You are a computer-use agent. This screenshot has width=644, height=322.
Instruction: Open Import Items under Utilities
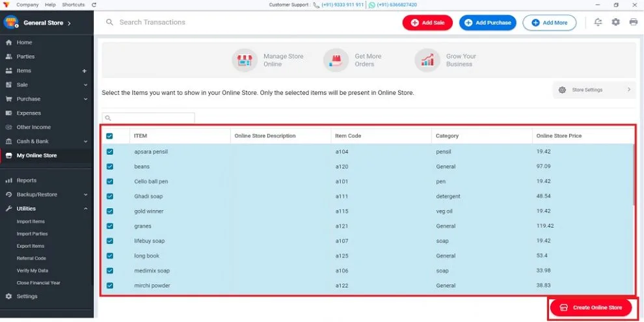[x=31, y=221]
